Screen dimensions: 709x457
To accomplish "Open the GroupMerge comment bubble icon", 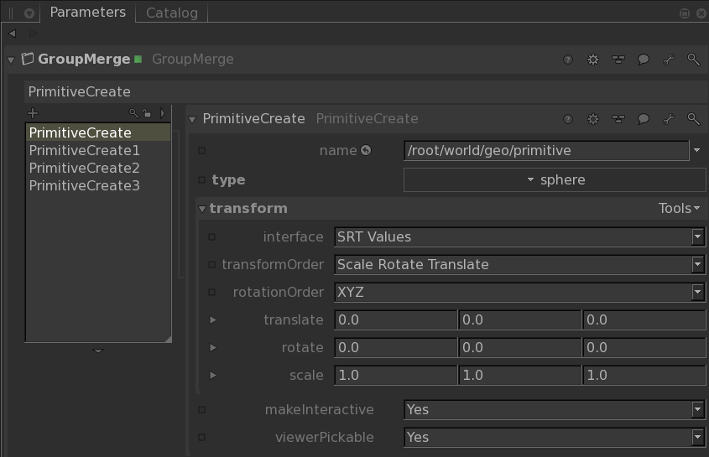I will click(643, 60).
